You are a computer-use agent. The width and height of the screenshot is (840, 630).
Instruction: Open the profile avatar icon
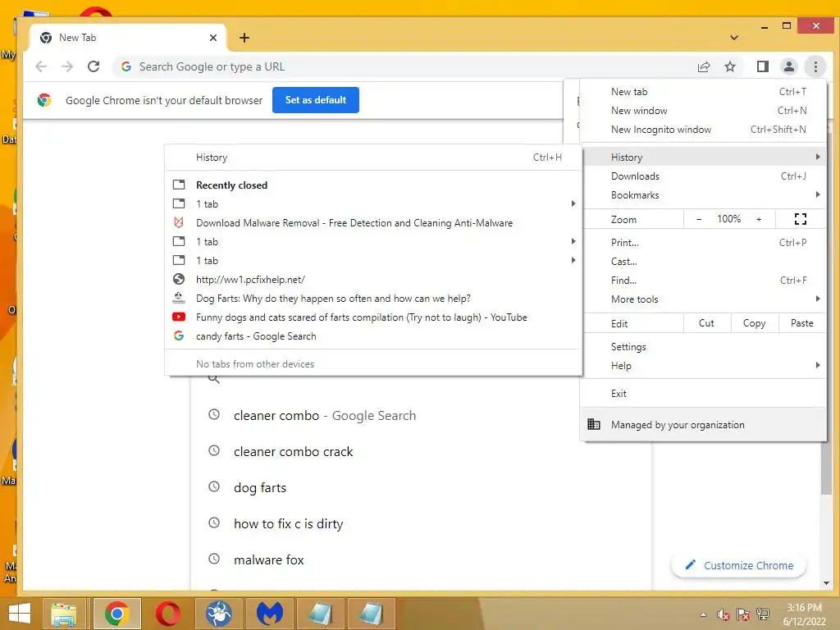(x=789, y=66)
